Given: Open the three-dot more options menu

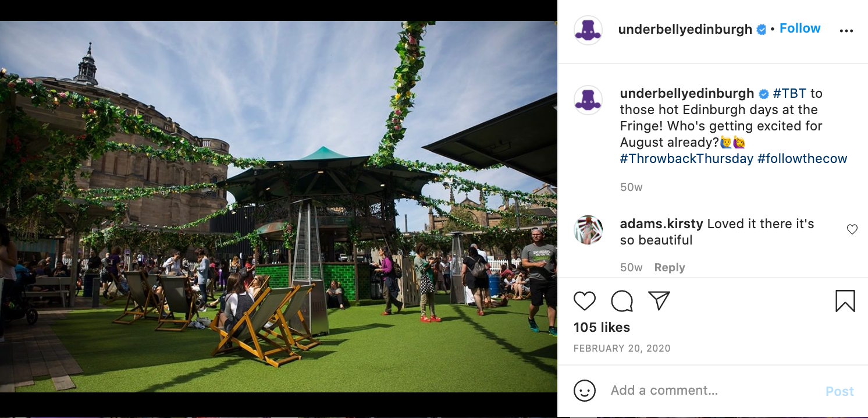Looking at the screenshot, I should pyautogui.click(x=846, y=31).
